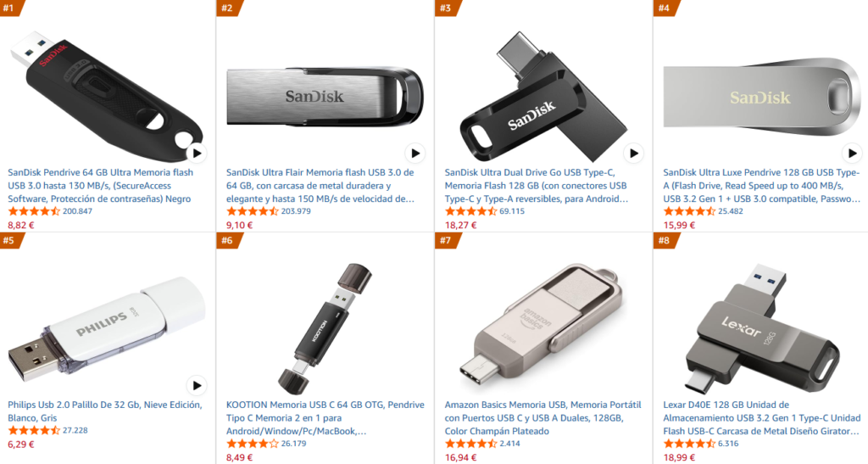Click the Amazon Basics champagne drive image
Screen dimensions: 868x464
(542, 326)
